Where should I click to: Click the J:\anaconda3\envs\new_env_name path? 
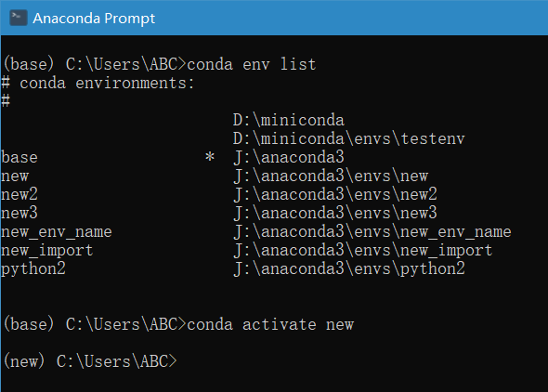tap(372, 231)
